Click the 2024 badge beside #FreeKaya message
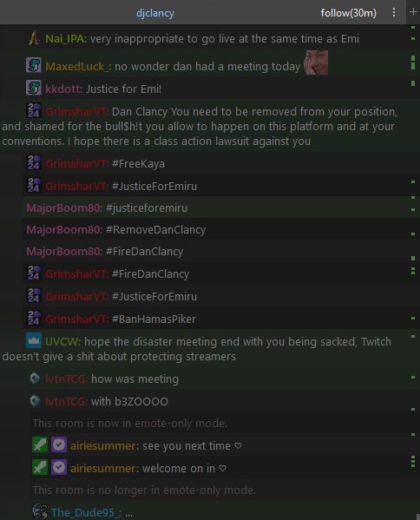420x520 pixels. click(x=34, y=162)
